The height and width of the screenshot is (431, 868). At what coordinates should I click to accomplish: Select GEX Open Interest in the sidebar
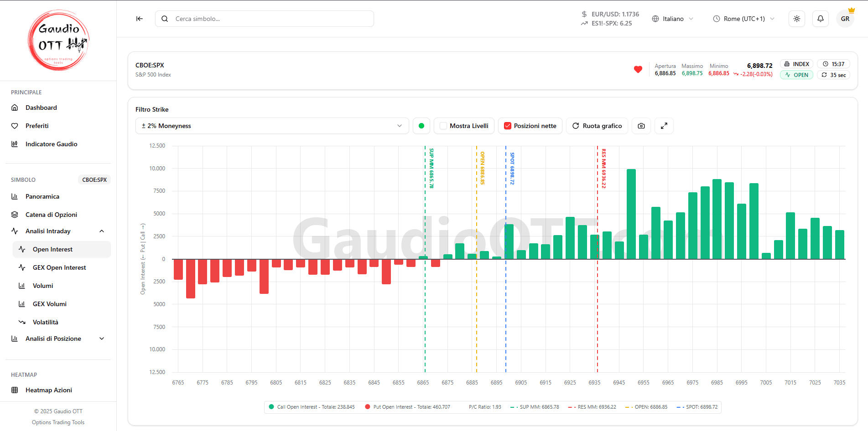pyautogui.click(x=59, y=267)
